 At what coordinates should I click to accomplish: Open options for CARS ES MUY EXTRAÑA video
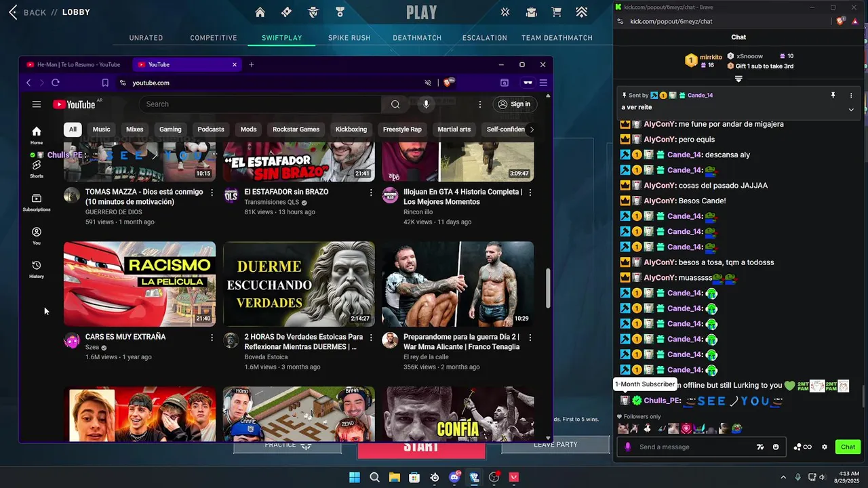[212, 337]
